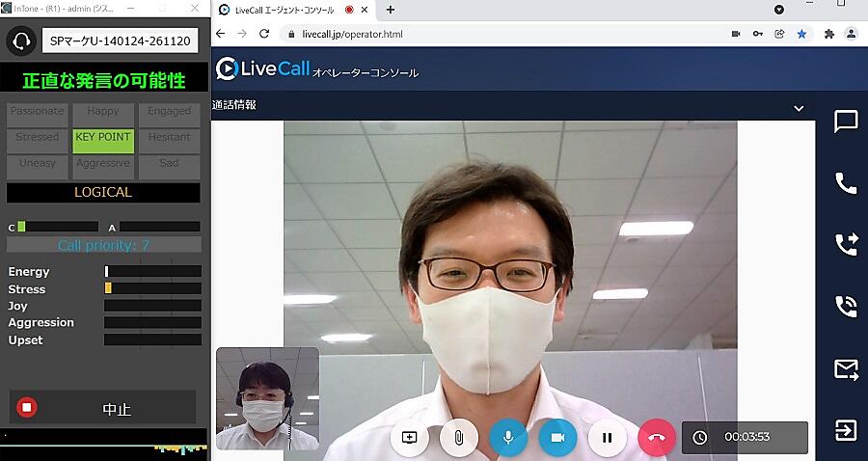Click the logout exit icon
868x461 pixels.
point(846,430)
